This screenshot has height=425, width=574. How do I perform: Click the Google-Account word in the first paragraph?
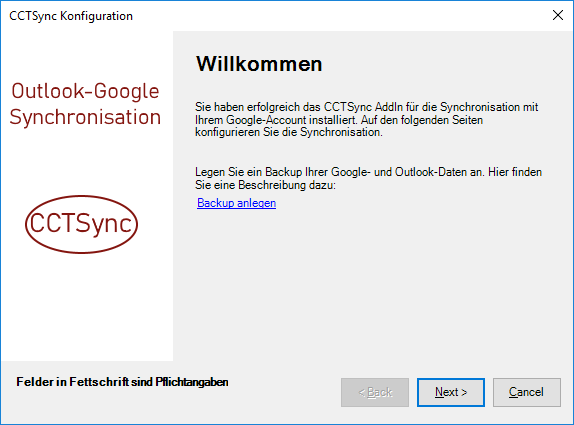point(266,120)
